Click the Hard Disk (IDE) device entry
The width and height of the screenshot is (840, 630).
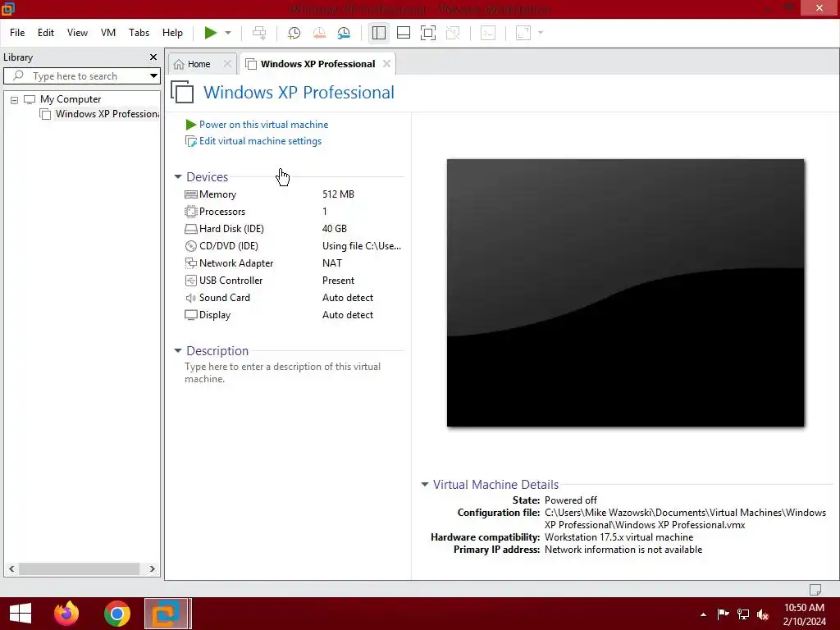pos(225,229)
